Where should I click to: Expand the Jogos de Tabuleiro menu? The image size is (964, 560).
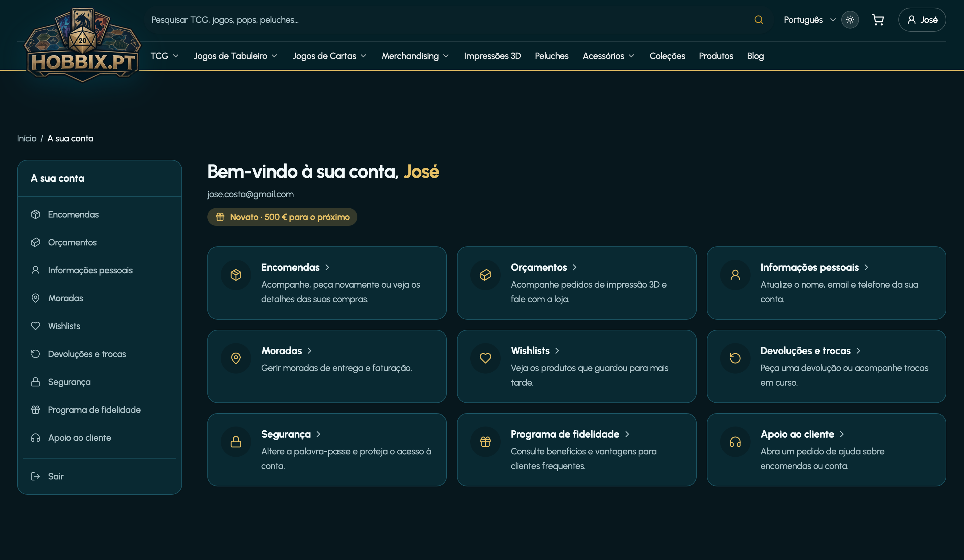coord(235,56)
